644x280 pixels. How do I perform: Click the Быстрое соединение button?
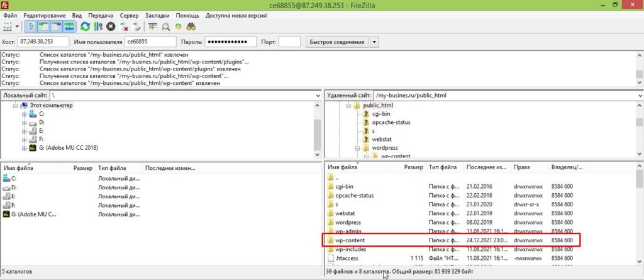click(x=336, y=42)
